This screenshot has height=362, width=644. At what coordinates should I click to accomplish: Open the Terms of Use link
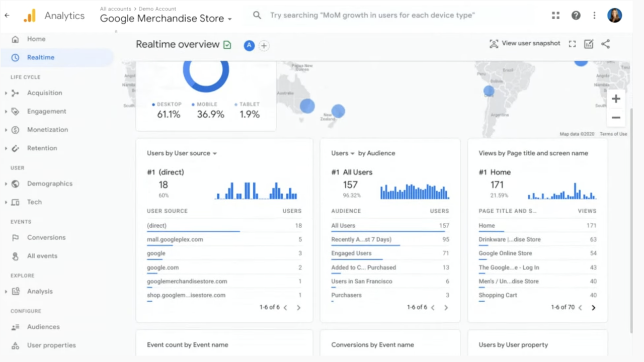tap(613, 134)
